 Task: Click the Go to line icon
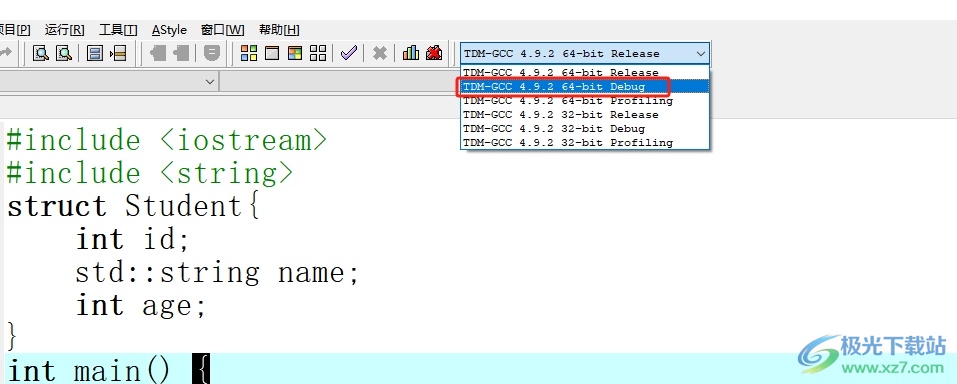118,53
